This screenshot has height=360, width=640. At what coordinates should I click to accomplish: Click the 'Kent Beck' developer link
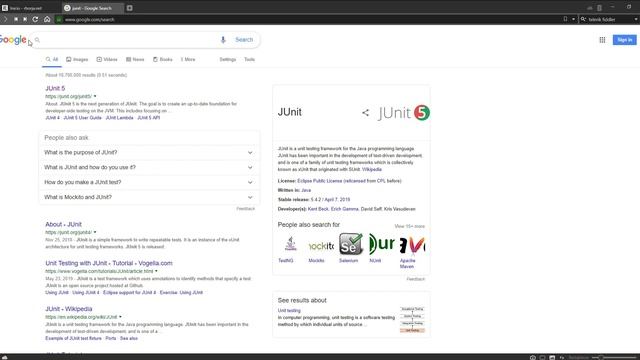click(x=318, y=209)
